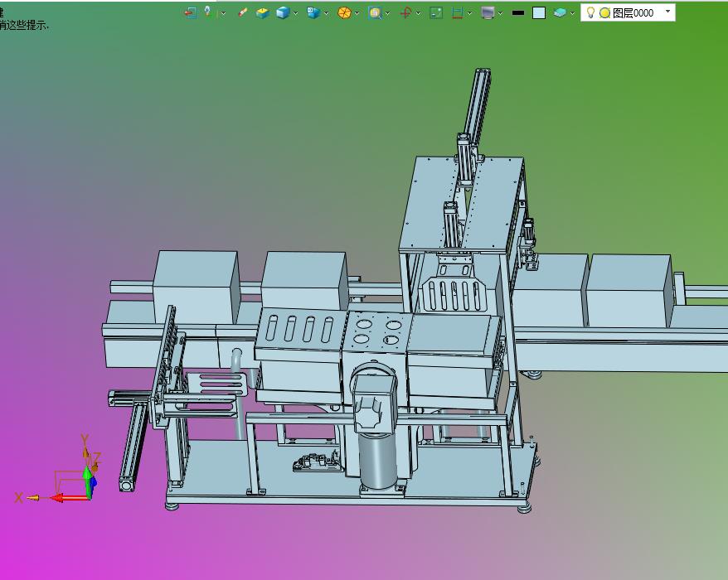This screenshot has height=580, width=728.
Task: Click the teal layer slab icon
Action: click(x=560, y=13)
